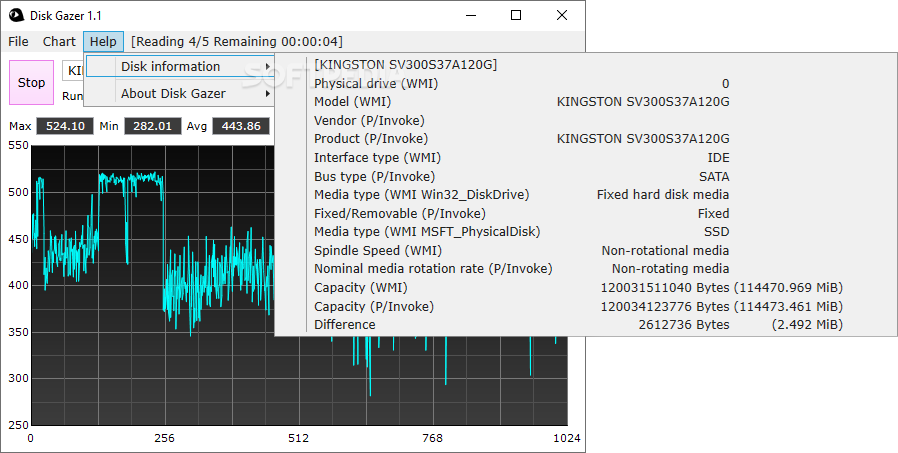Screen dimensions: 898x453
Task: Click the reading progress status text
Action: tap(237, 42)
